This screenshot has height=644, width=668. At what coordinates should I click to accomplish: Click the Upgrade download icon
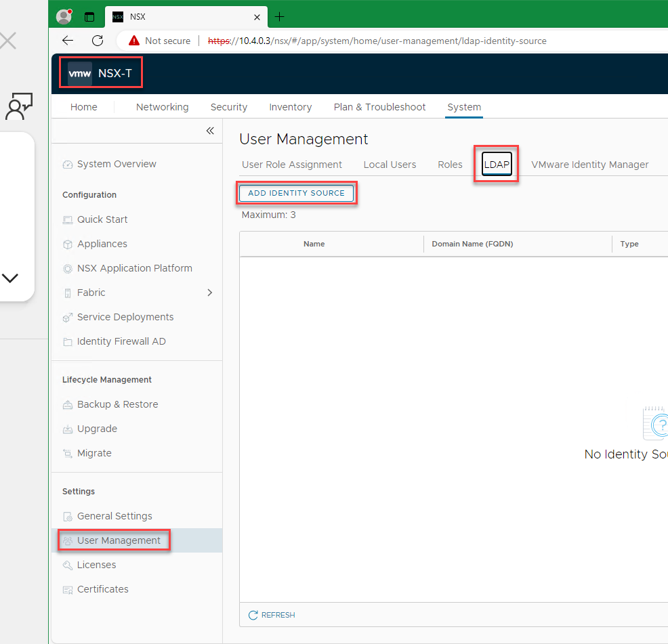pyautogui.click(x=68, y=429)
